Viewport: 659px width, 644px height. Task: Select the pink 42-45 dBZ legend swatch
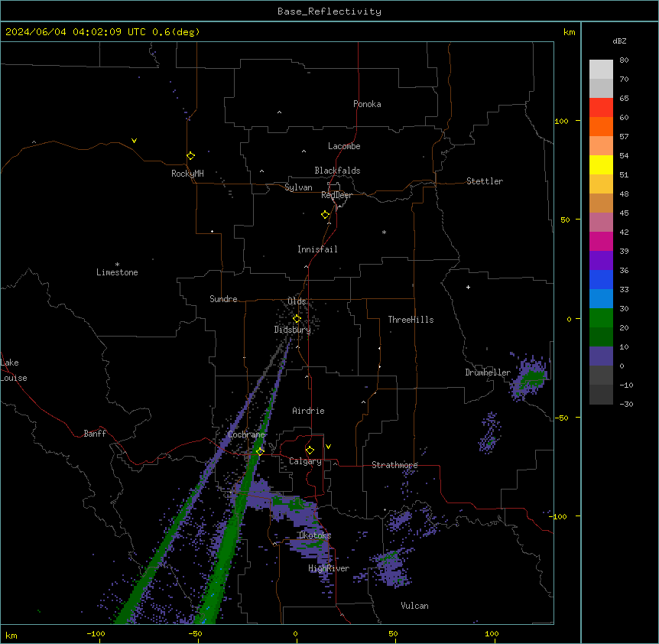601,223
